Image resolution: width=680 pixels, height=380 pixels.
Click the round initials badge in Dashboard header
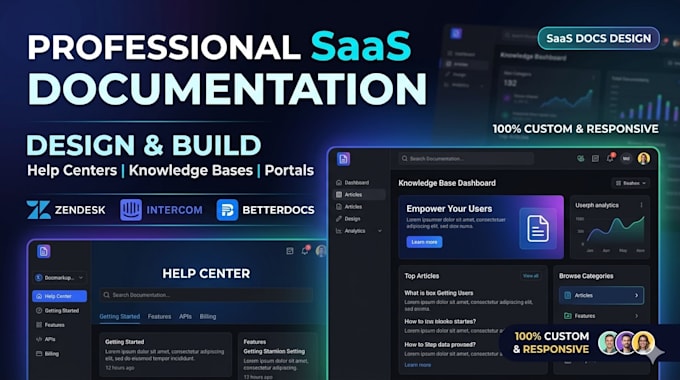[626, 159]
